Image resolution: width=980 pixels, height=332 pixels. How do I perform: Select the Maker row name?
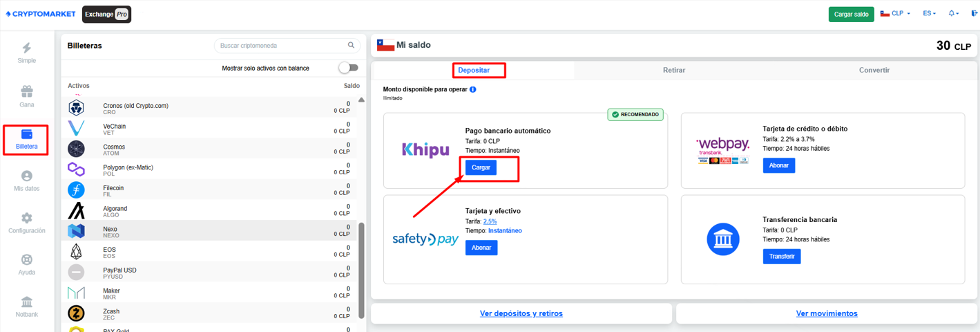[x=111, y=290]
